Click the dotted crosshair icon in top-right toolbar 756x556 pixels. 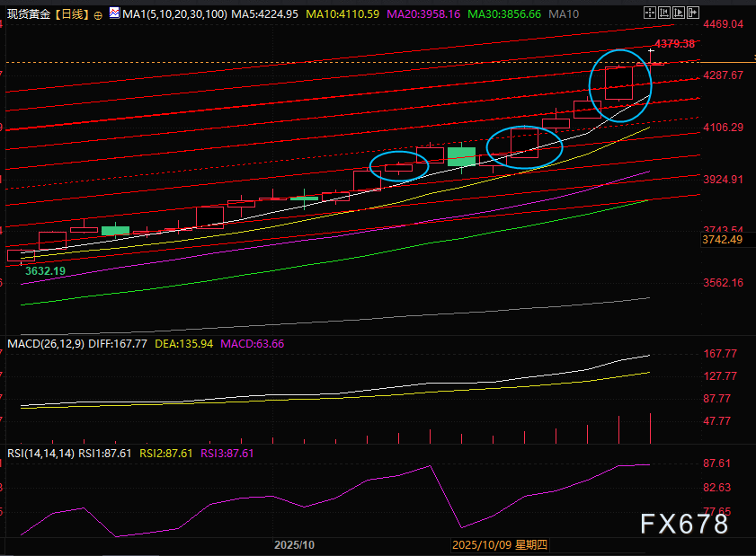(651, 14)
